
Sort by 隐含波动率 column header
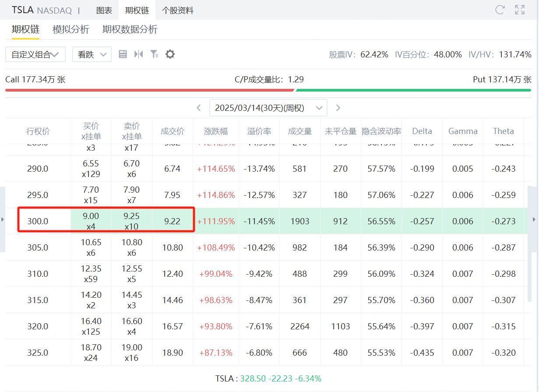point(381,131)
